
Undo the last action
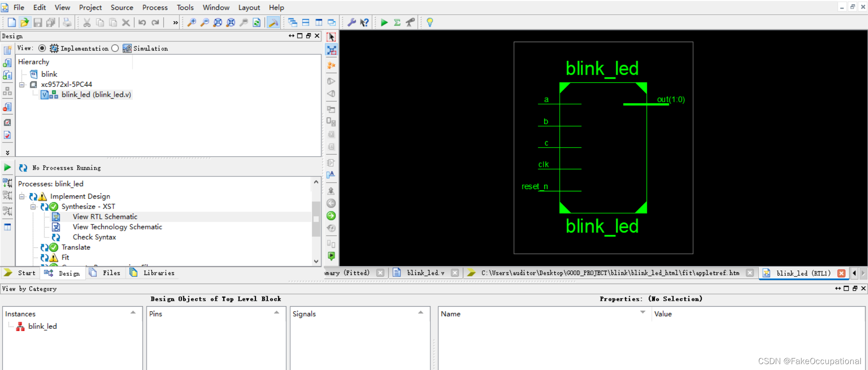tap(142, 23)
